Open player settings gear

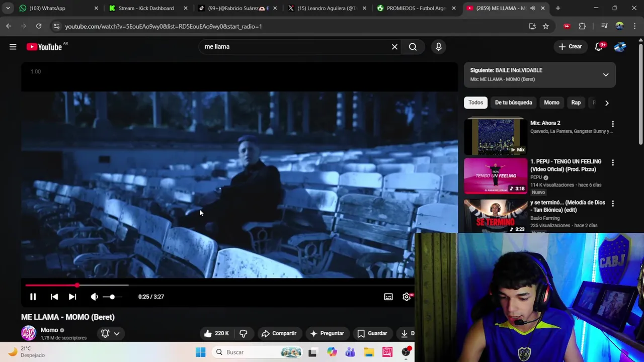click(407, 297)
